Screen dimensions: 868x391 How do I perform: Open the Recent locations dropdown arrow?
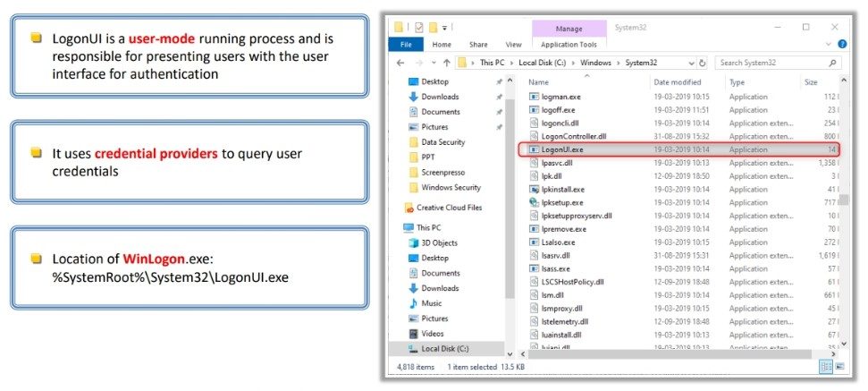[433, 64]
